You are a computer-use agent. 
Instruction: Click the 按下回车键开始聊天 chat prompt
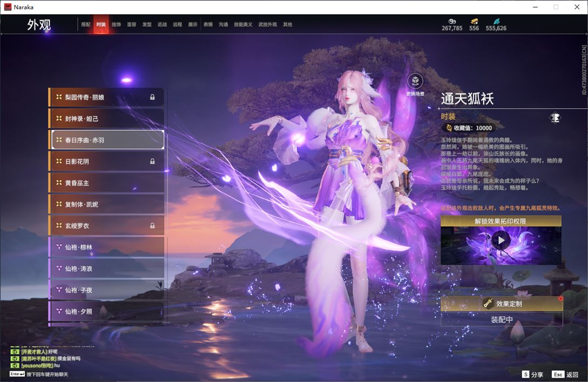(48, 374)
